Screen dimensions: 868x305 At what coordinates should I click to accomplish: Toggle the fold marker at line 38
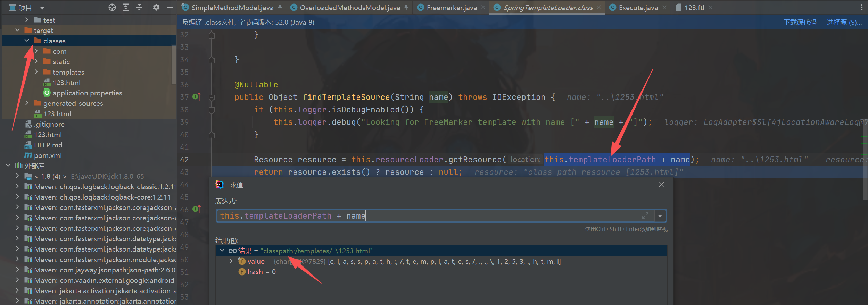pyautogui.click(x=212, y=110)
